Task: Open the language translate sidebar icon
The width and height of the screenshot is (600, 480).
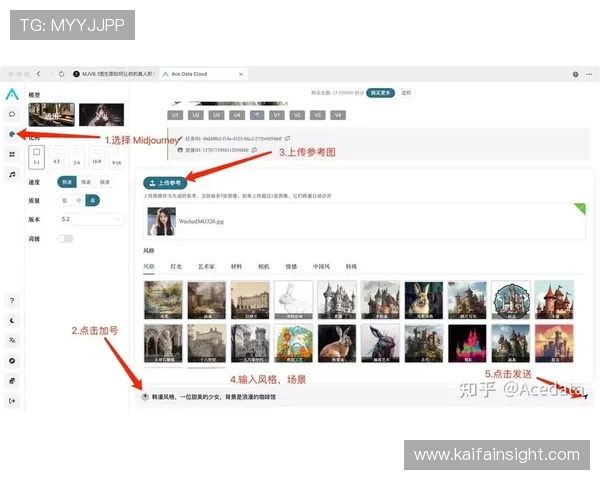Action: coord(12,340)
